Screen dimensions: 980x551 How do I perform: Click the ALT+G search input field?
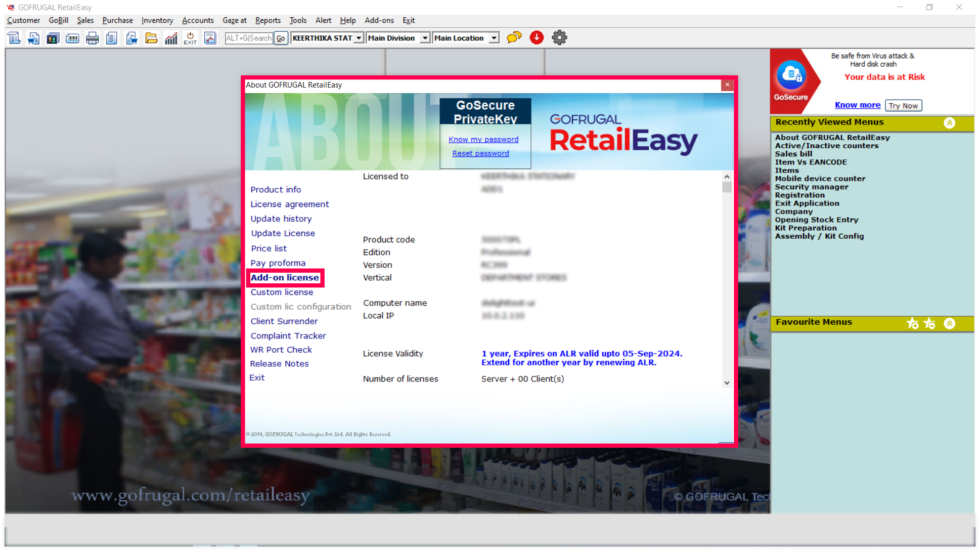(x=248, y=38)
